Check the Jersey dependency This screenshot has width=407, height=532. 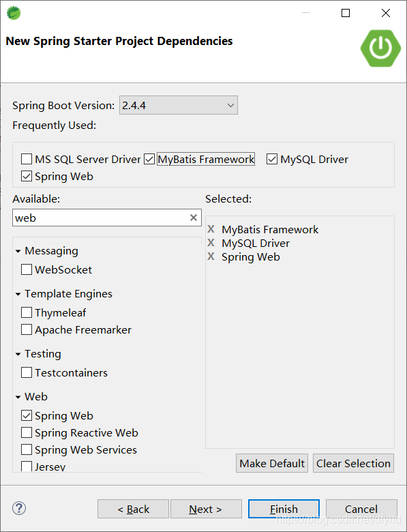(x=27, y=466)
